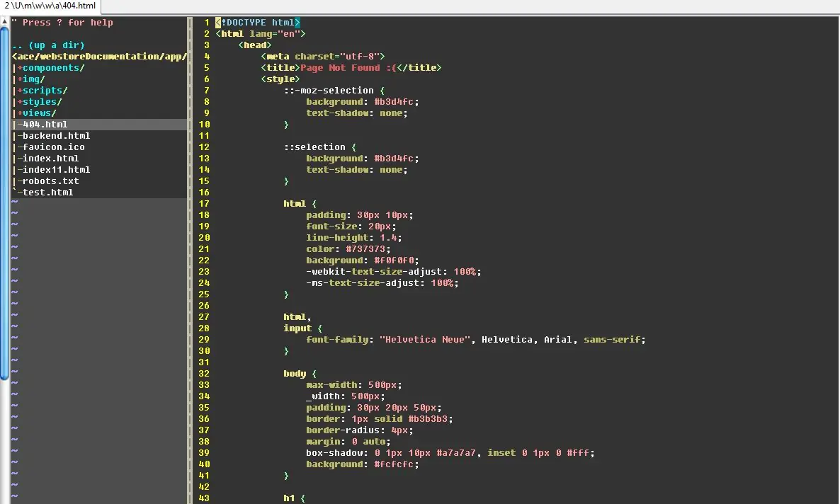Viewport: 840px width, 504px height.
Task: Click the meta charset="utf-8" line
Action: (x=323, y=57)
